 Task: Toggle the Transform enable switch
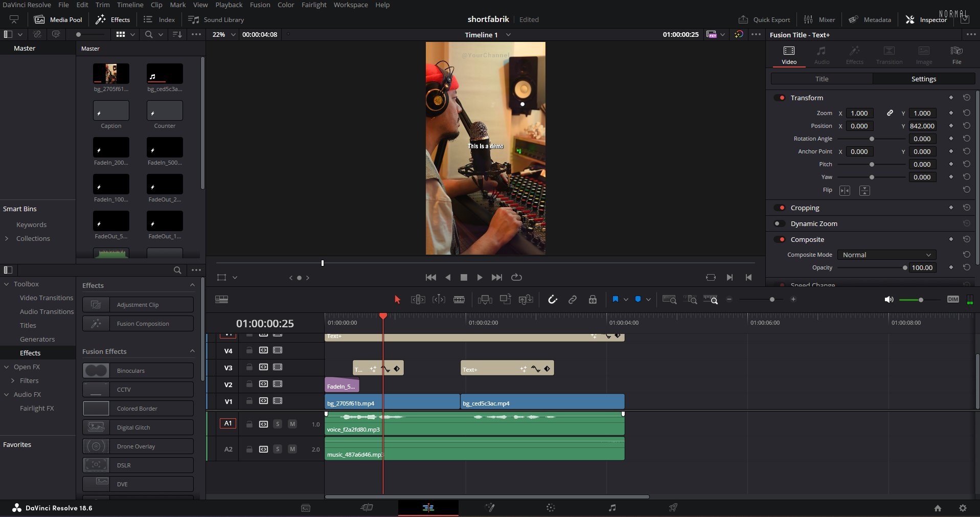(780, 98)
